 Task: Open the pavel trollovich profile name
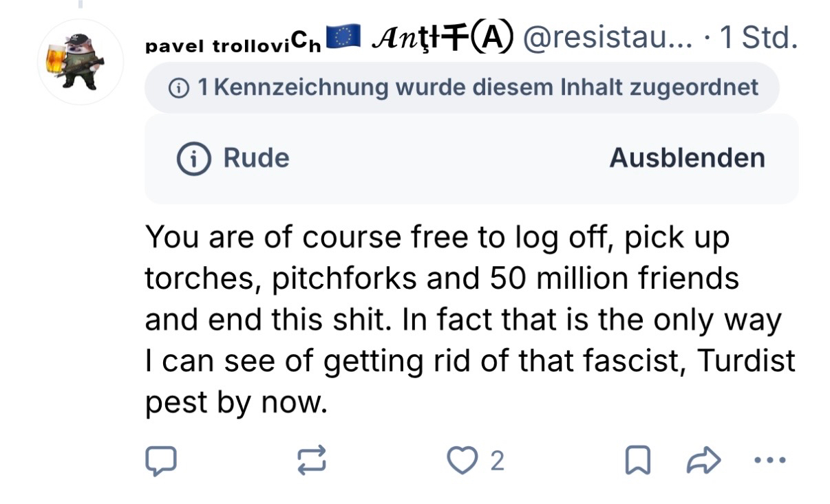(233, 45)
